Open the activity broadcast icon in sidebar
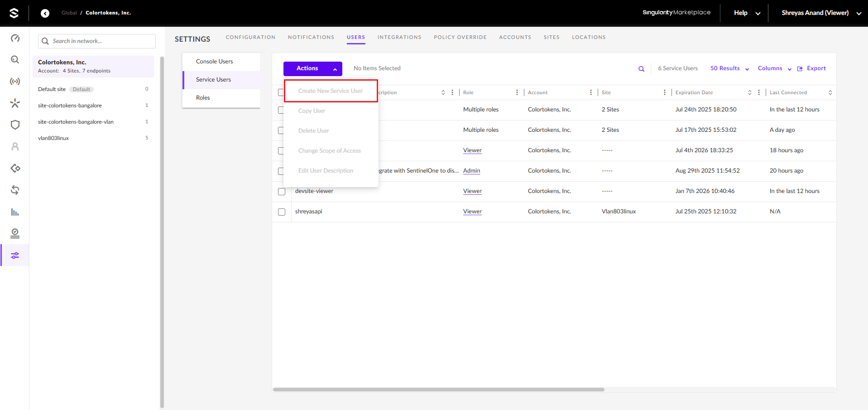This screenshot has width=868, height=410. [x=15, y=82]
